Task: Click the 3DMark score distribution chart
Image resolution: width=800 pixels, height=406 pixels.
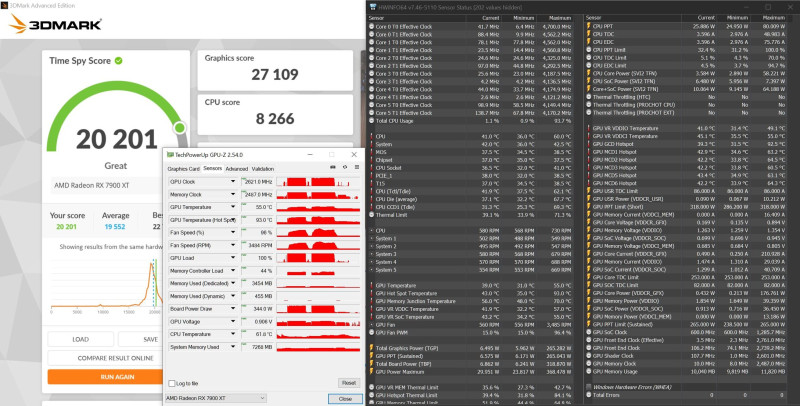Action: (107, 286)
